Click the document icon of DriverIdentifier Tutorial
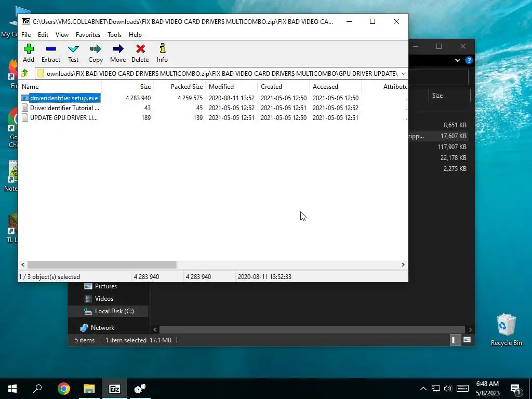532x399 pixels. [25, 108]
